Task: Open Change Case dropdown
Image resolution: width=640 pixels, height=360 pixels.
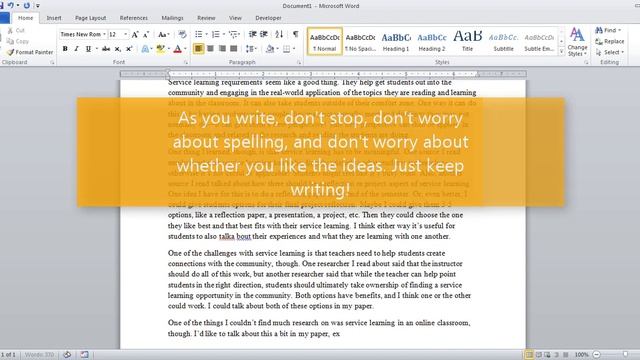Action: (163, 34)
